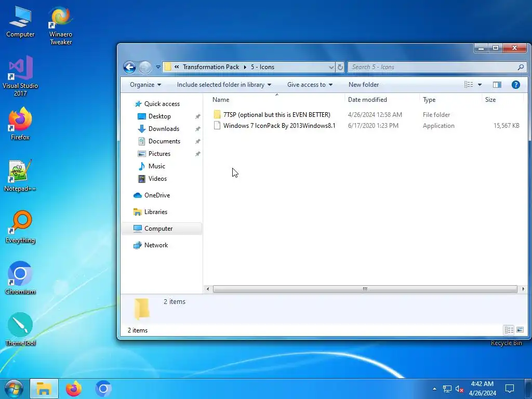Change your view icon button
The height and width of the screenshot is (399, 532).
click(x=469, y=85)
